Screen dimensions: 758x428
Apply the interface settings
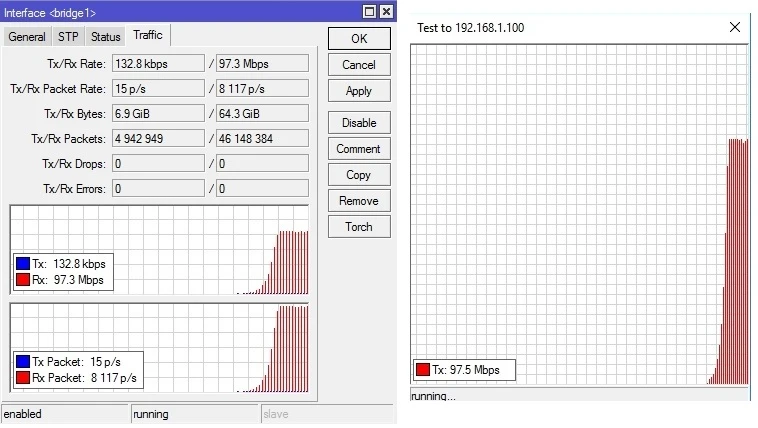358,91
